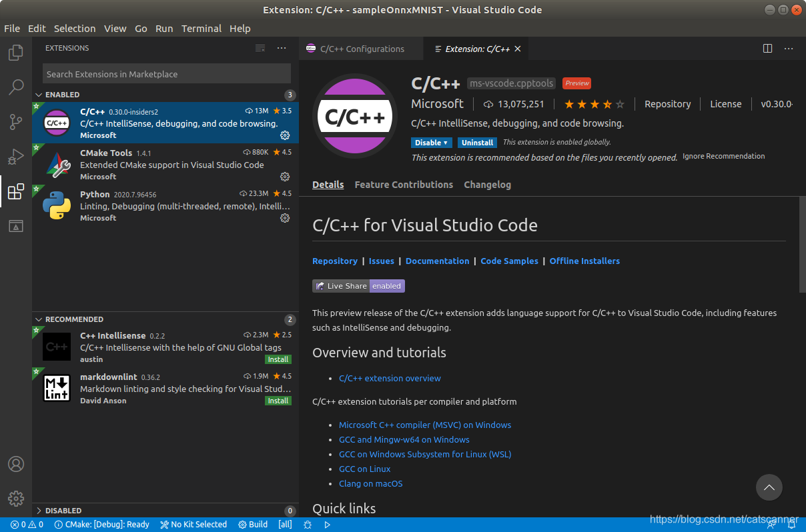This screenshot has width=806, height=532.
Task: Click CMake: [Debug]: Ready status item
Action: (x=101, y=525)
